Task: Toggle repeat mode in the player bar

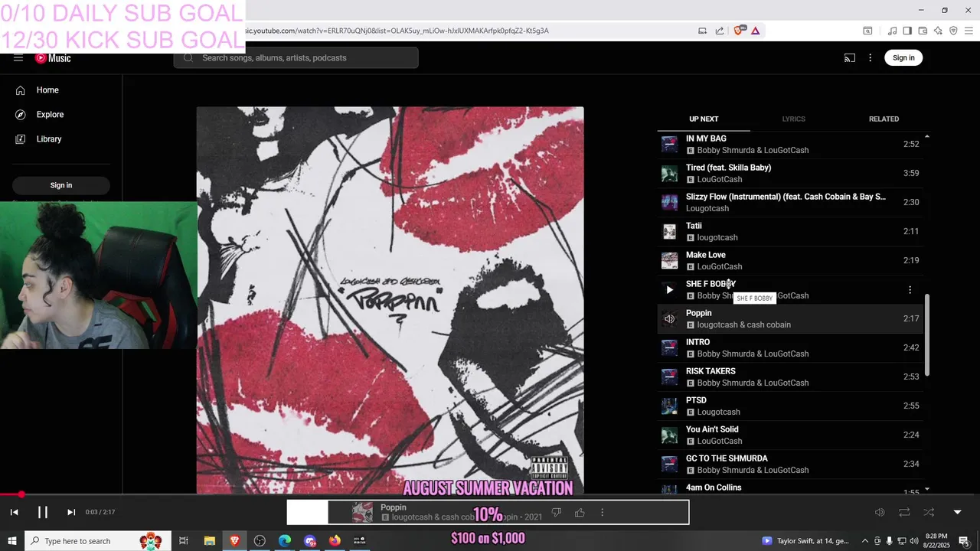Action: coord(904,512)
